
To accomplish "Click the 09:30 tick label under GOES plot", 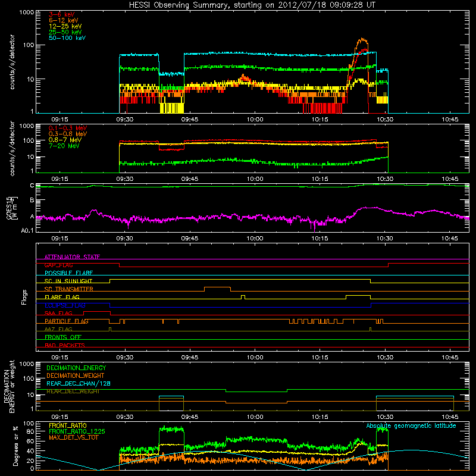I will [x=124, y=239].
